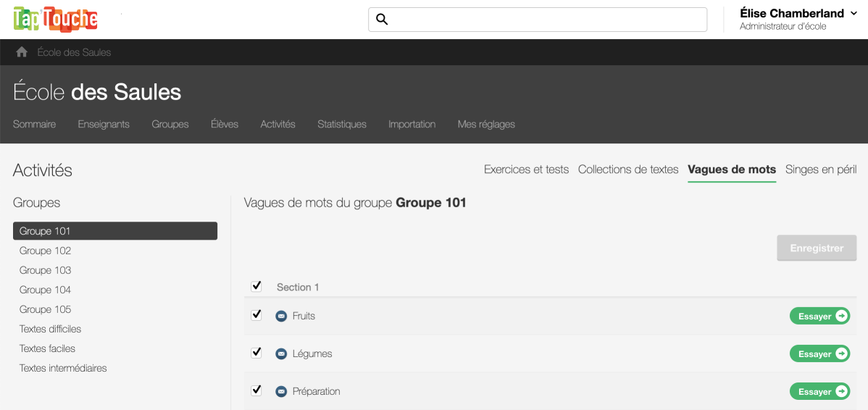Viewport: 868px width, 410px height.
Task: Select Groupe 103 in the groups list
Action: [x=46, y=270]
